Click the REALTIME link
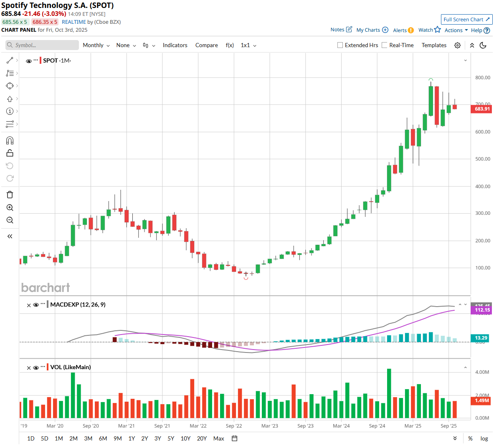Screen dimensions: 499x448 [x=74, y=22]
